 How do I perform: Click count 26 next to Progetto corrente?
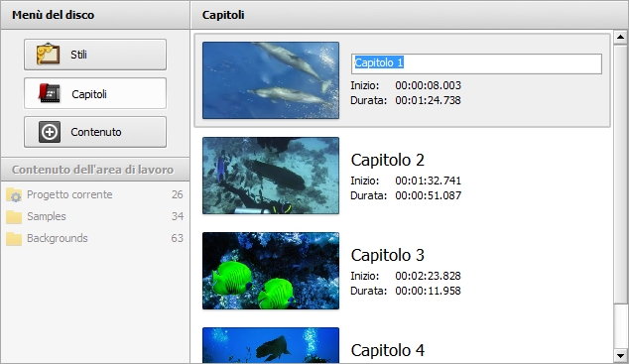[178, 194]
